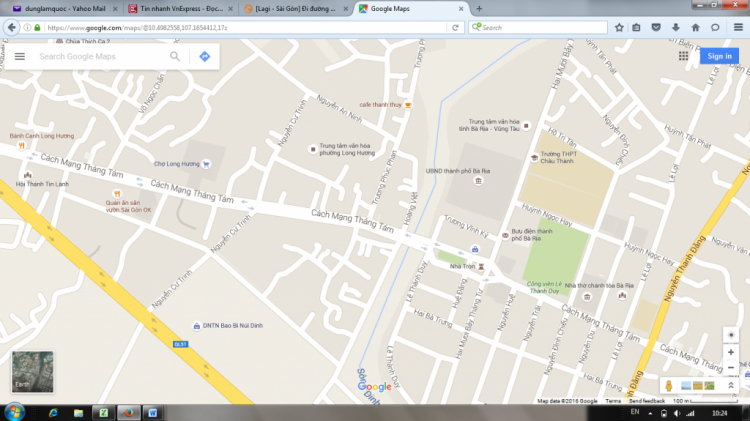Select the Trường THPT Châu Thành school marker
The height and width of the screenshot is (421, 750).
[535, 157]
